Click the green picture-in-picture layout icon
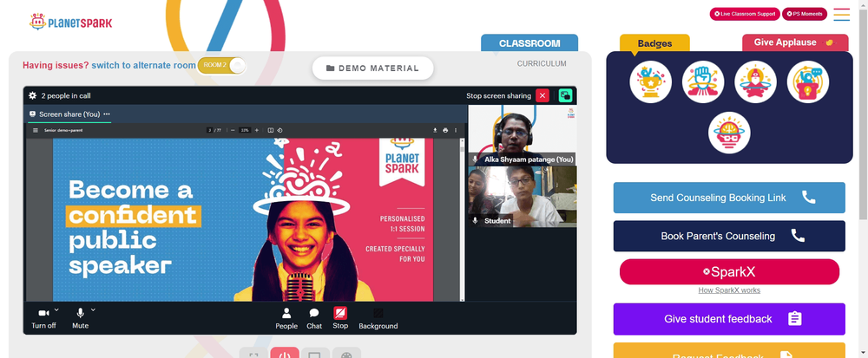Viewport: 868px width, 358px height. [x=565, y=95]
